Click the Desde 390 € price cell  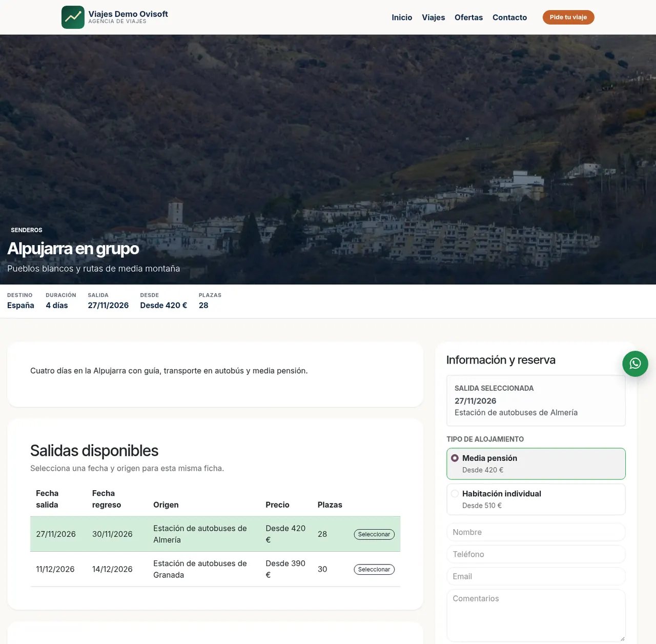(x=285, y=569)
